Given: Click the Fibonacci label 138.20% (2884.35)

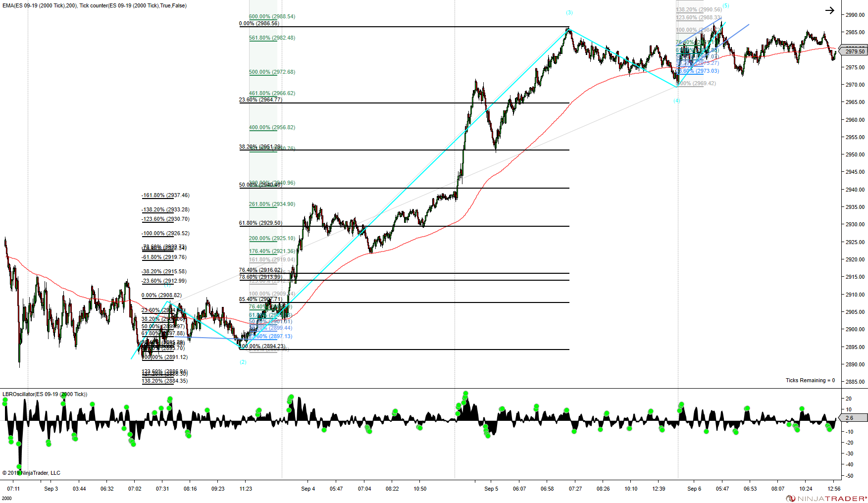Looking at the screenshot, I should click(165, 381).
